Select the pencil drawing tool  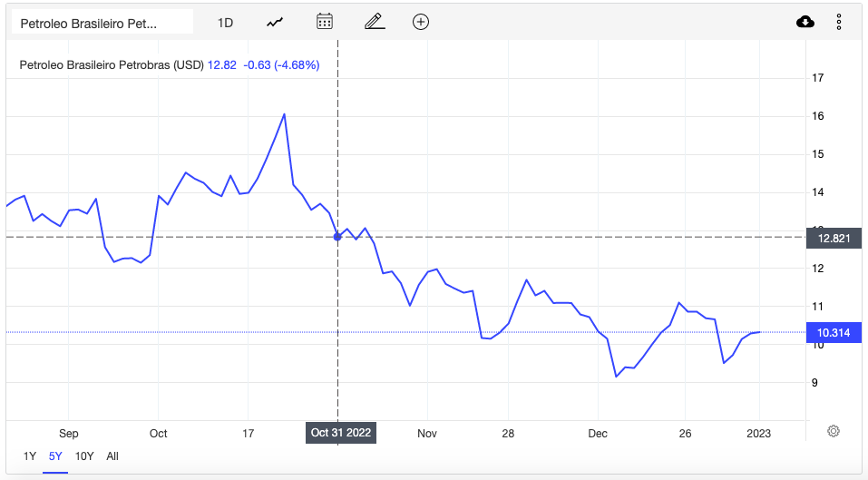tap(375, 22)
